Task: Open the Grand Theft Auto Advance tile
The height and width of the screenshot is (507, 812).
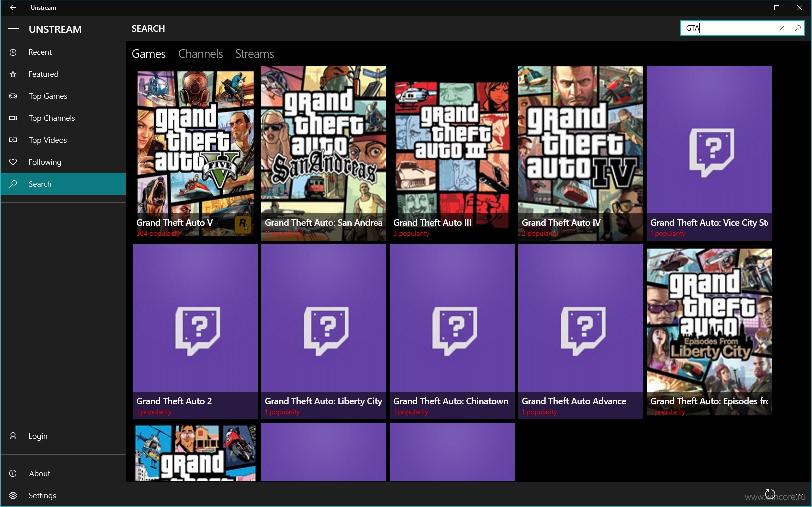Action: (581, 332)
